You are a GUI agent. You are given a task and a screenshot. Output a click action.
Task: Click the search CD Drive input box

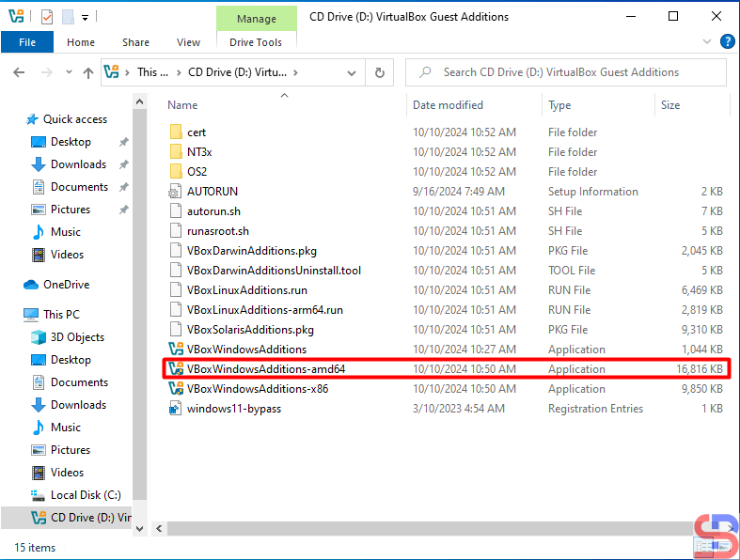click(x=574, y=72)
